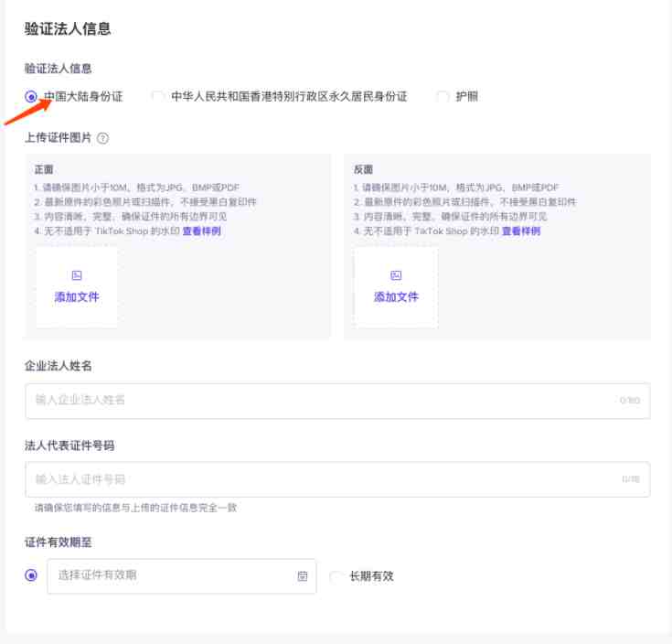The height and width of the screenshot is (644, 672).
Task: Open 查看样例 link in 正面 panel
Action: (x=202, y=231)
